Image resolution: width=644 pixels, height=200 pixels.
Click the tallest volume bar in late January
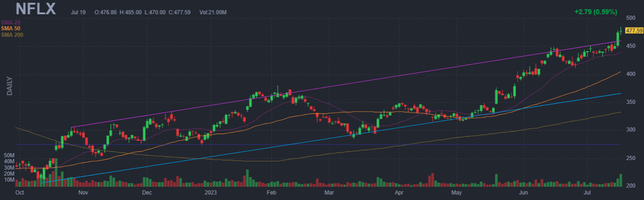point(247,178)
